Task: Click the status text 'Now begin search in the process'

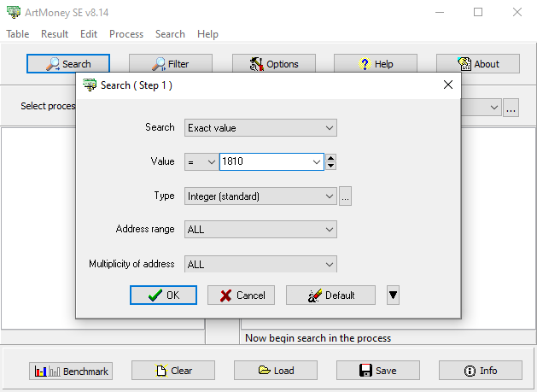Action: coord(318,338)
